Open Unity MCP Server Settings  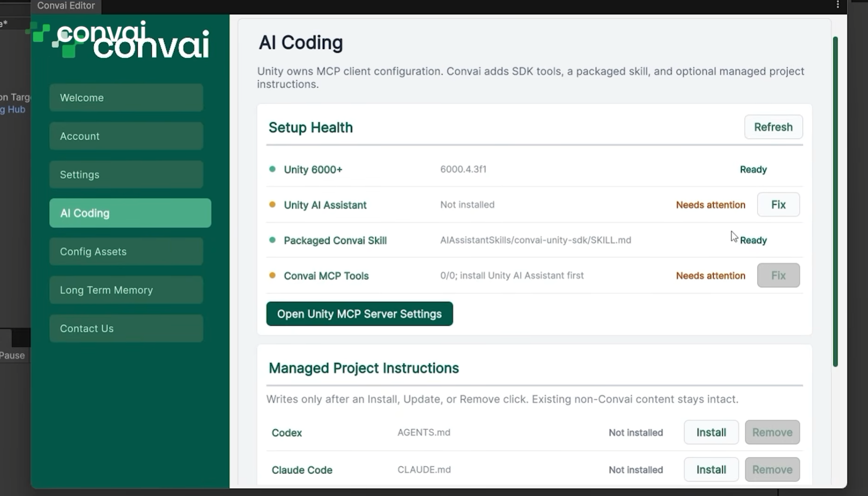coord(359,314)
